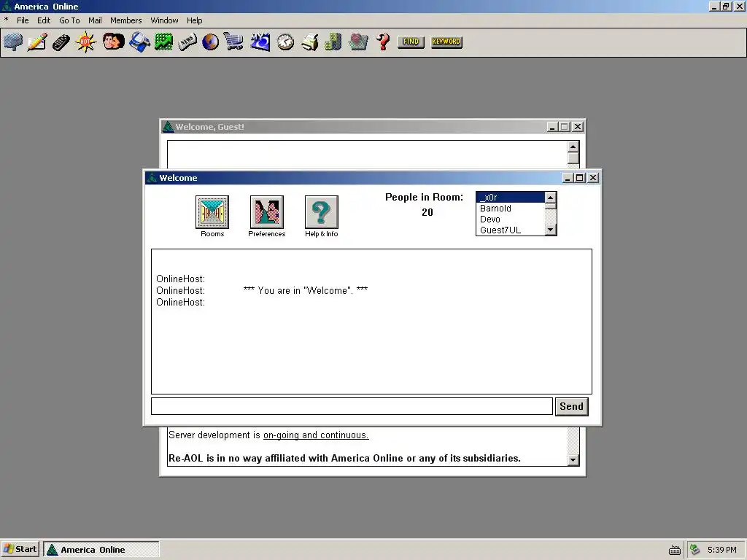Maximize the Welcome chat window
747x560 pixels.
pyautogui.click(x=580, y=178)
